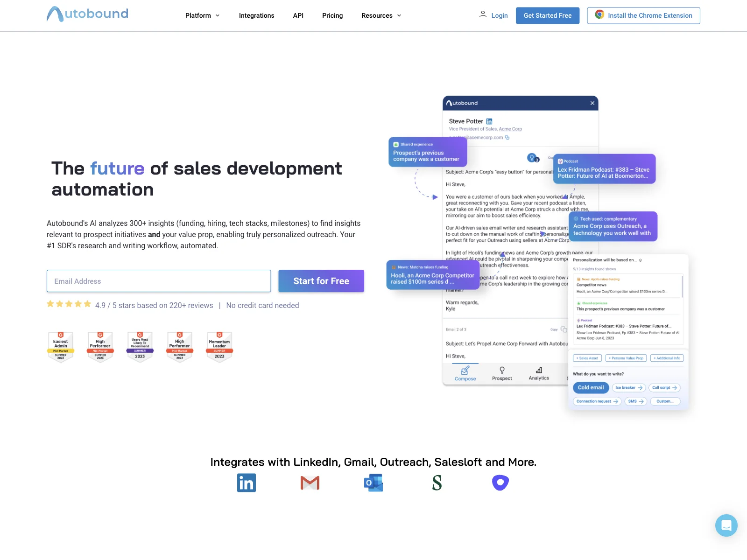The height and width of the screenshot is (560, 747).
Task: Click the + Additional Info chip
Action: [667, 358]
